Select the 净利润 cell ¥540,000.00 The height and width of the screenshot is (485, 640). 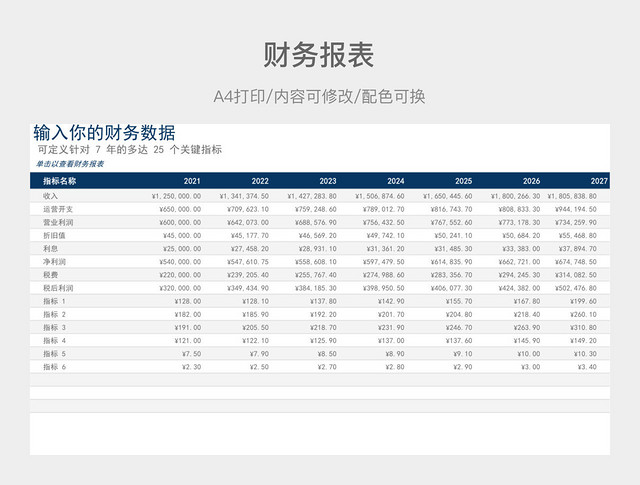click(180, 262)
